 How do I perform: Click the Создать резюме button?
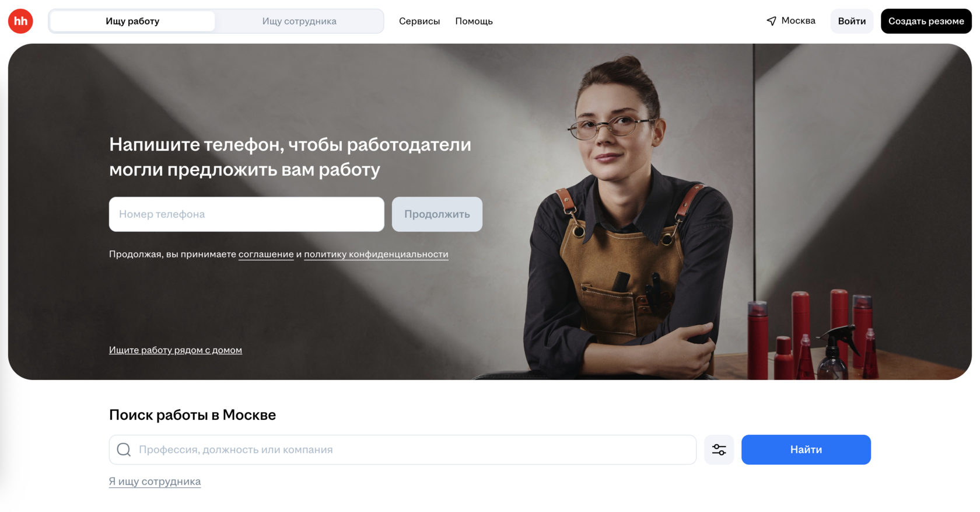pyautogui.click(x=926, y=21)
